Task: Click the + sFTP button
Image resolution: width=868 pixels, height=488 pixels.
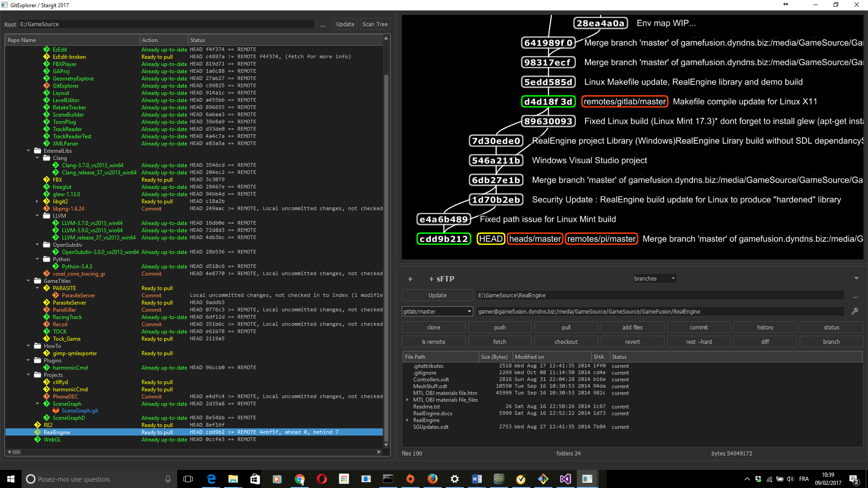Action: (441, 279)
